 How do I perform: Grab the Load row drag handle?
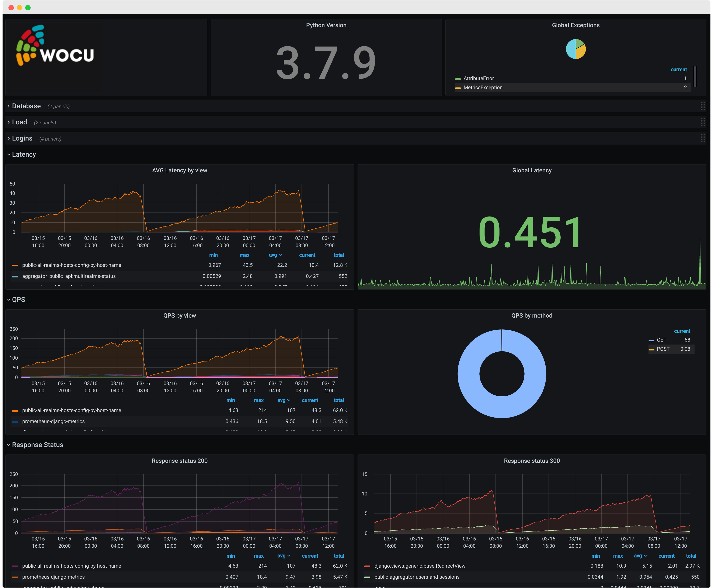click(703, 122)
